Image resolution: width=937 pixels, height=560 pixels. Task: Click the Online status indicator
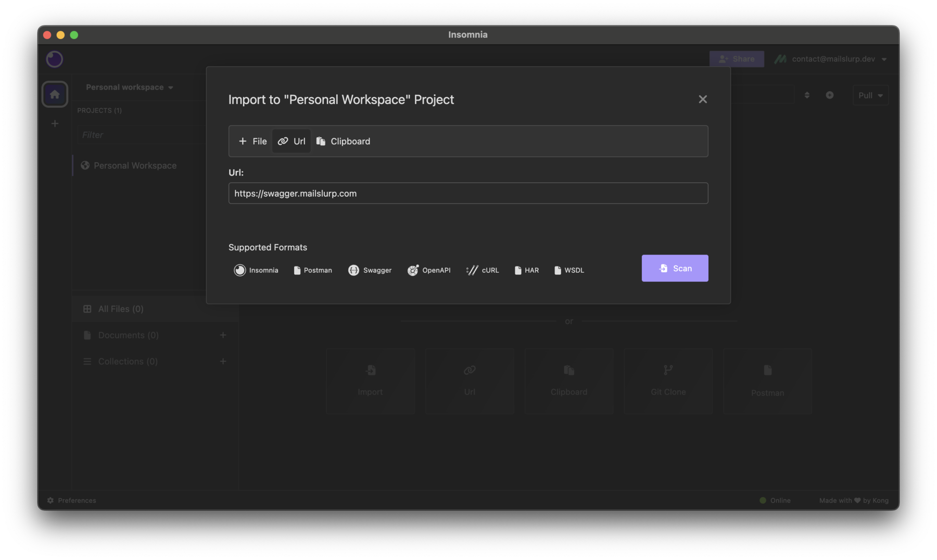[x=775, y=500]
